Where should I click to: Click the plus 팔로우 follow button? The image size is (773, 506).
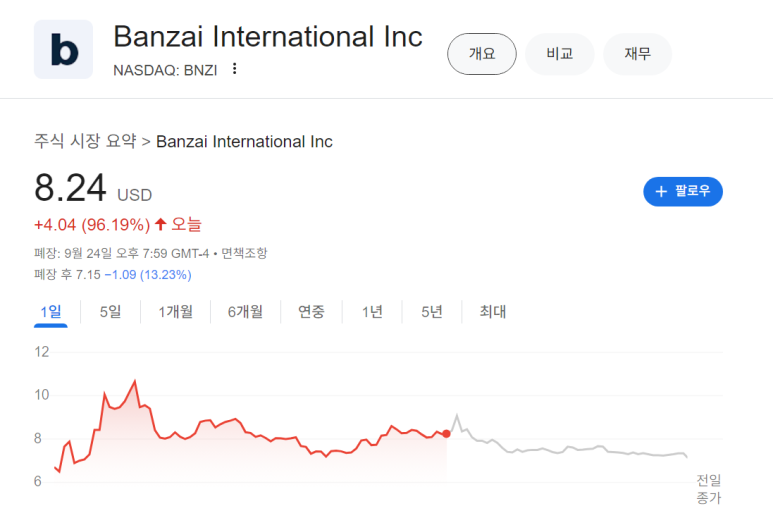[x=683, y=191]
